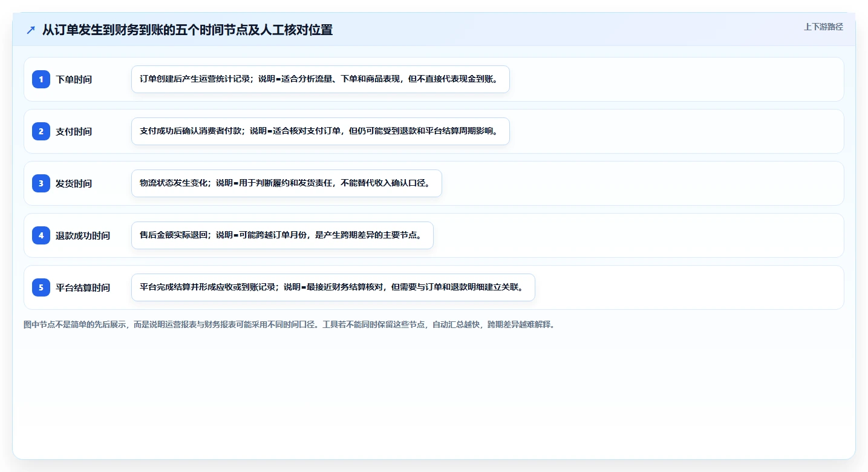Select the 支付时间 node label
This screenshot has width=868, height=472.
(74, 131)
